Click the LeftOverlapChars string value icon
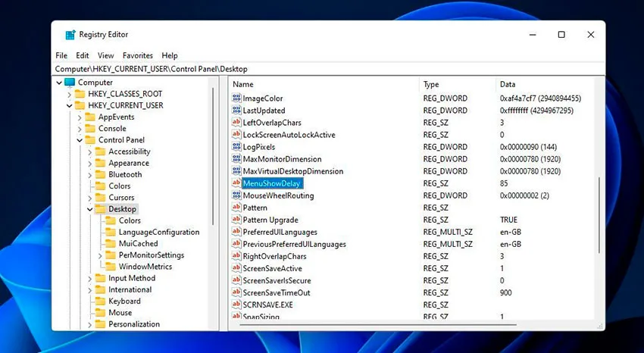The width and height of the screenshot is (644, 353). coord(236,122)
